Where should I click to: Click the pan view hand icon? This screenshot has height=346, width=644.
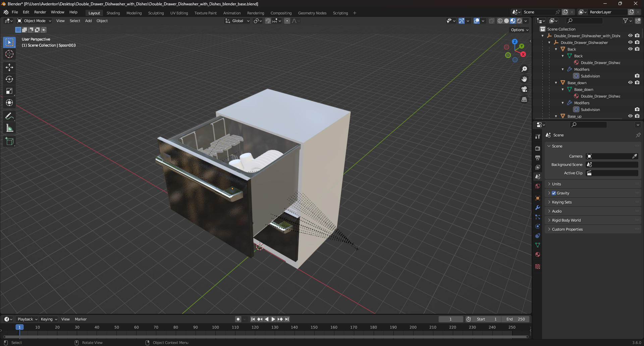[x=524, y=79]
